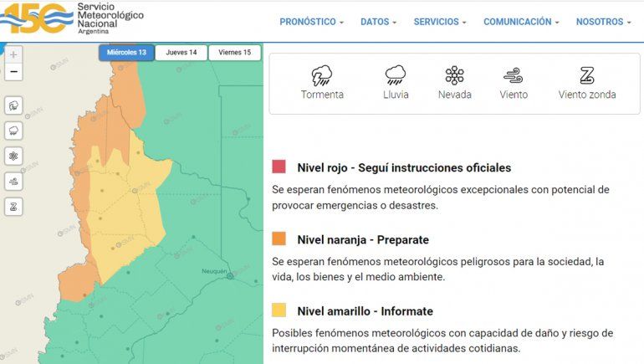Image resolution: width=644 pixels, height=364 pixels.
Task: Show the forecast for Viernes 15
Action: [235, 53]
